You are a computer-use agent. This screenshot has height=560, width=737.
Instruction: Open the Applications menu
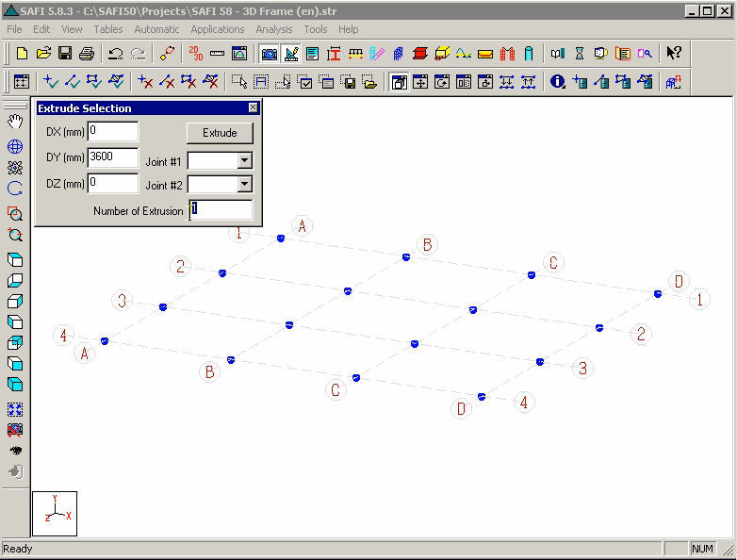point(217,29)
